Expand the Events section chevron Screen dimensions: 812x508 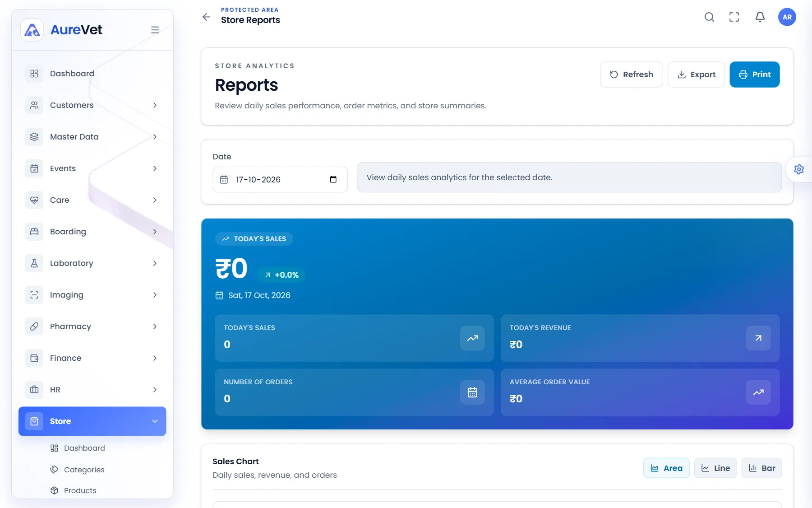pos(155,168)
